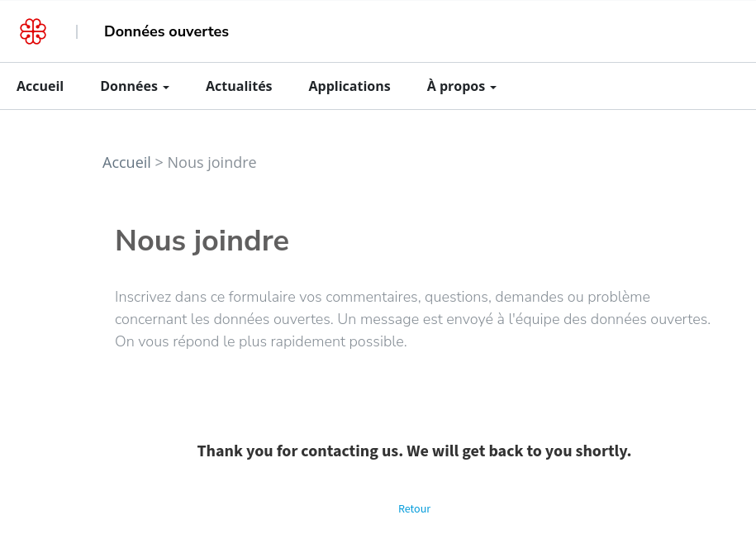
Task: Click 'On vous répond le plus rapidement' line
Action: coord(261,341)
